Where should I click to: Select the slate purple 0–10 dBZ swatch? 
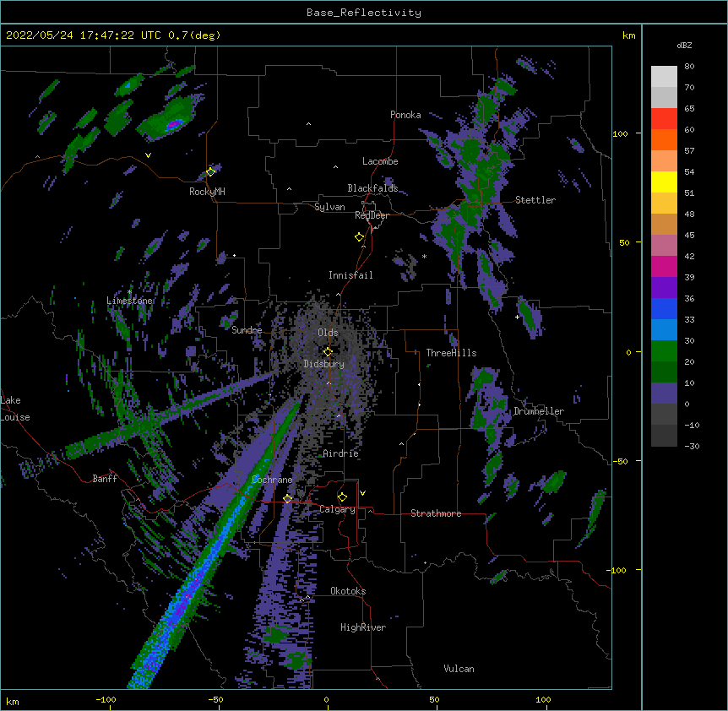pos(664,393)
